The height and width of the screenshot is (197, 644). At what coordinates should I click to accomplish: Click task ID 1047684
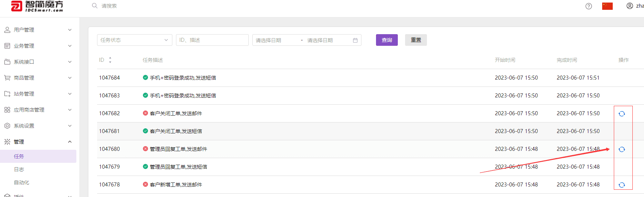pos(109,78)
